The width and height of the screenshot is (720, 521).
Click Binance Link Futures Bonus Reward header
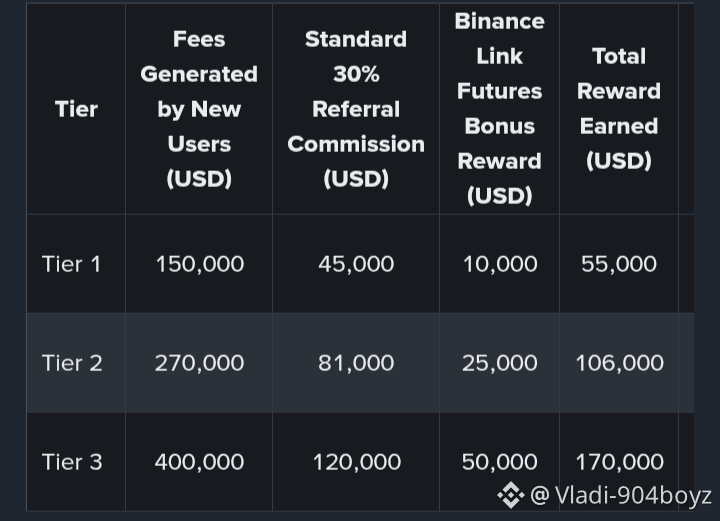point(500,109)
